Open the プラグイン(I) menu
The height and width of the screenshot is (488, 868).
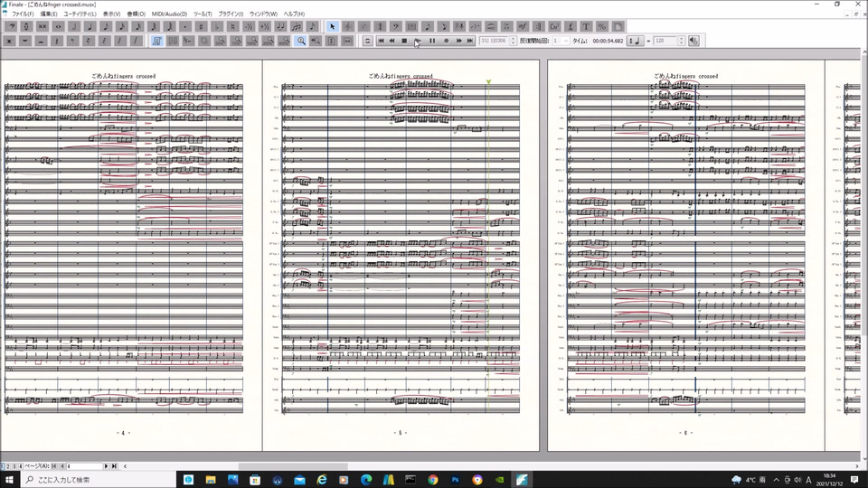tap(231, 14)
